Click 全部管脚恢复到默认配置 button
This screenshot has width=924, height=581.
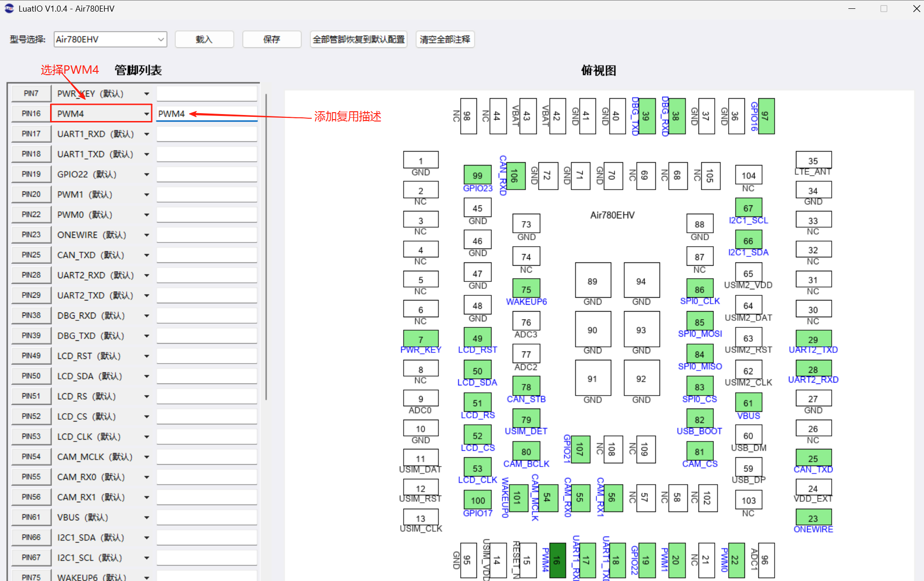(x=358, y=39)
